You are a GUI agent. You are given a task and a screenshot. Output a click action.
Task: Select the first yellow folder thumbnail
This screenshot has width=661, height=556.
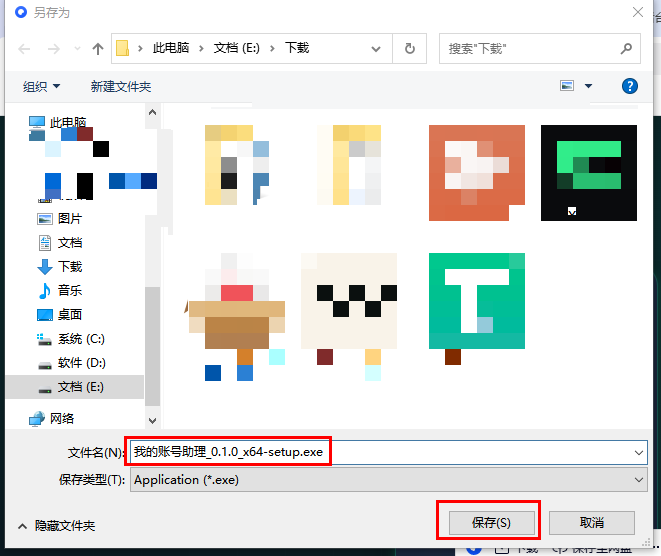pos(237,165)
